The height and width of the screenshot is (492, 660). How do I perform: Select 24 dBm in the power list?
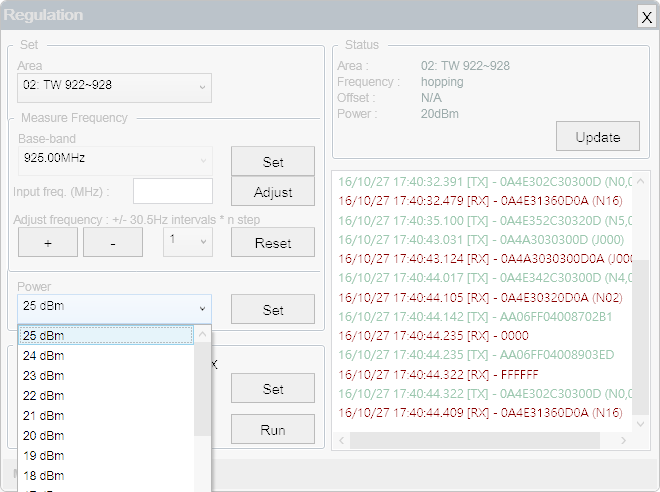tap(106, 356)
